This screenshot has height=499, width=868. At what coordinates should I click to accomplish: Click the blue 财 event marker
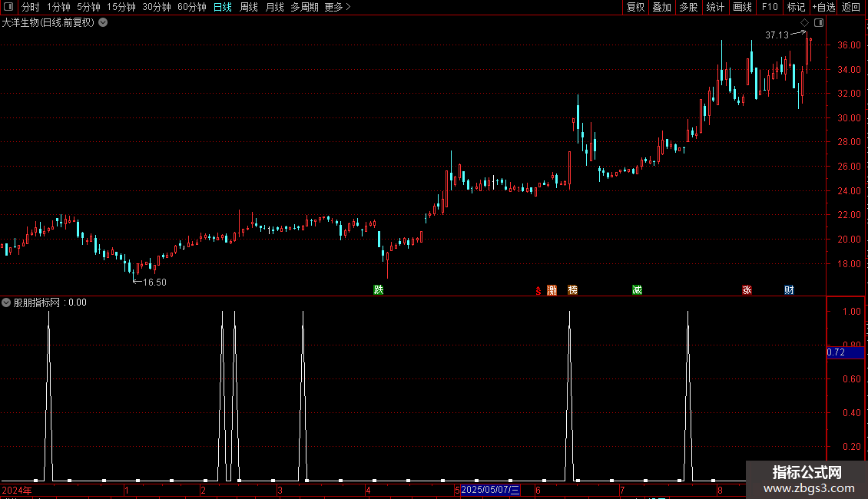coord(790,289)
